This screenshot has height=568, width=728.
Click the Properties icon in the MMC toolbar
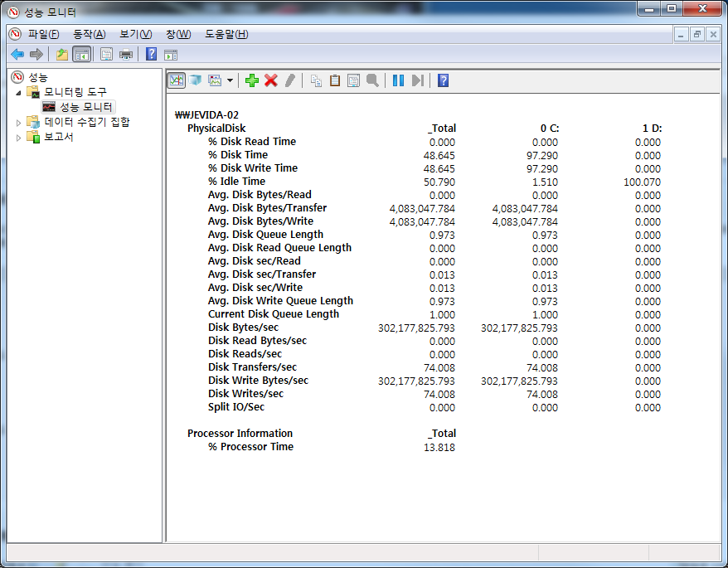(x=106, y=55)
